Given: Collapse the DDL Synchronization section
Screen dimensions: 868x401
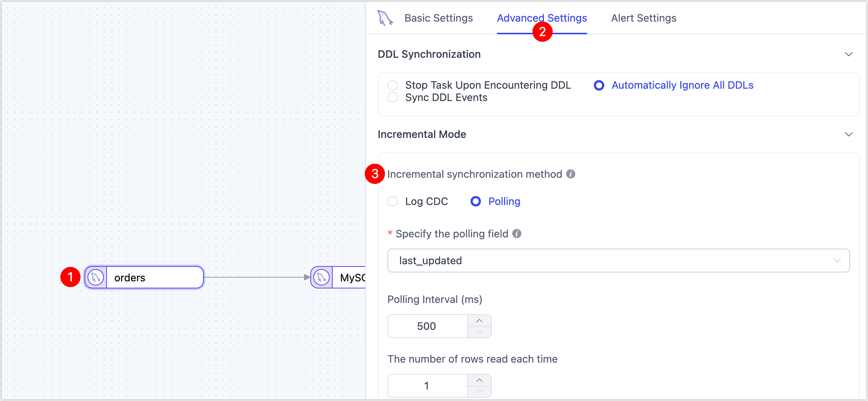Looking at the screenshot, I should click(849, 54).
